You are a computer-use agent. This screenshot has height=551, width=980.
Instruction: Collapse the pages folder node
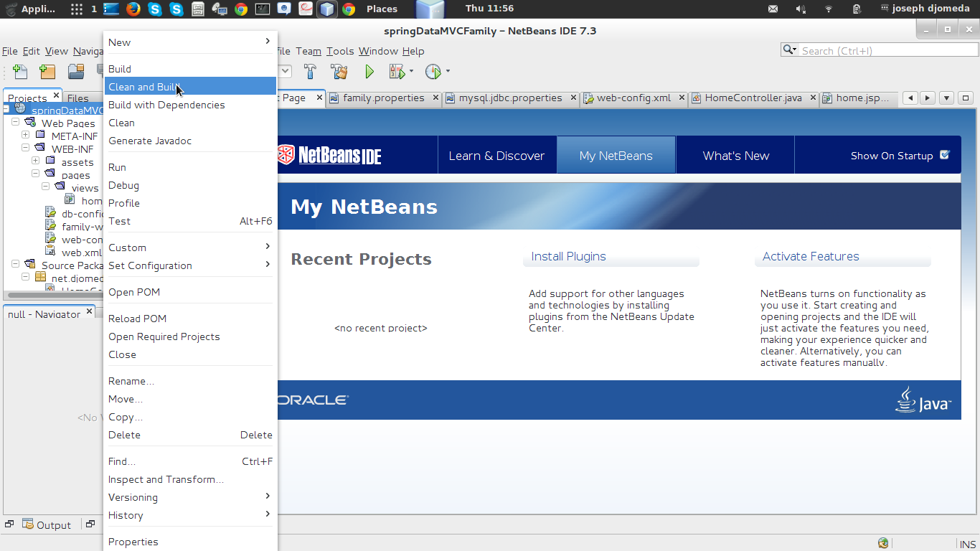tap(35, 174)
